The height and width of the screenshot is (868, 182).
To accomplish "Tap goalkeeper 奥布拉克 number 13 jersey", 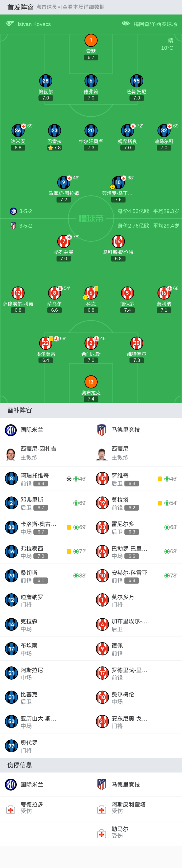I will tap(91, 382).
